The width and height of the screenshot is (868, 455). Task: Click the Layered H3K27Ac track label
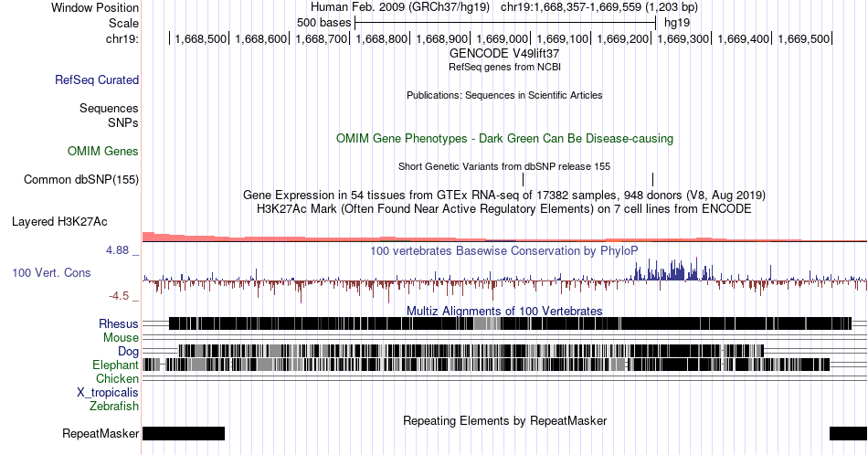(x=59, y=221)
